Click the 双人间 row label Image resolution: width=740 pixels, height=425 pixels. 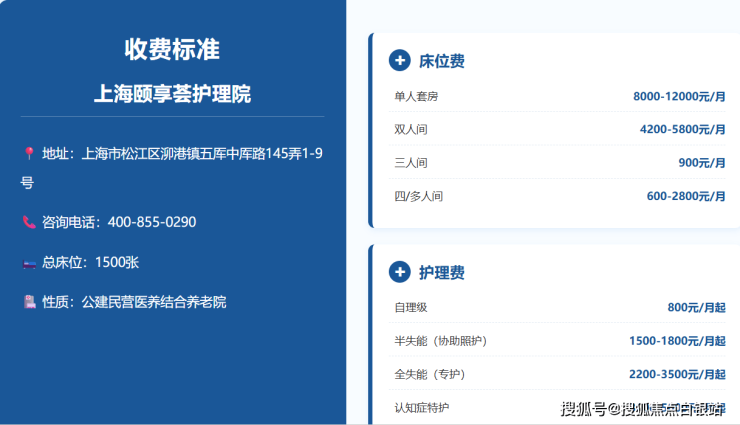(x=411, y=129)
